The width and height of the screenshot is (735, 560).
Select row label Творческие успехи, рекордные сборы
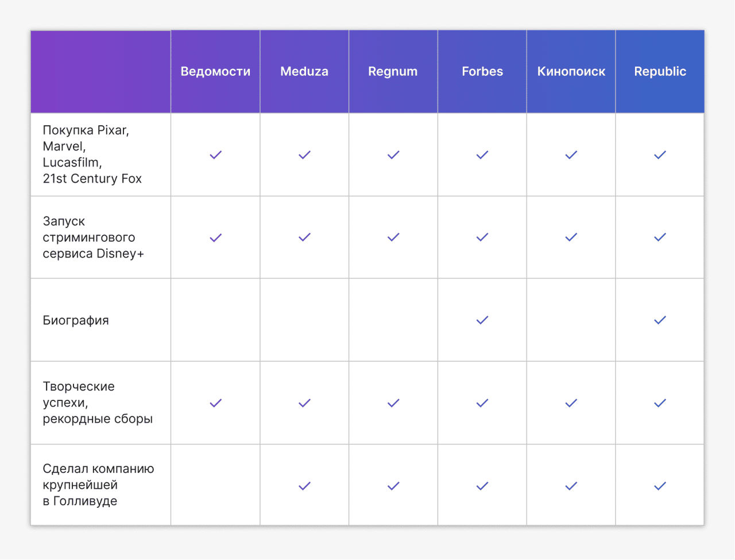click(98, 403)
